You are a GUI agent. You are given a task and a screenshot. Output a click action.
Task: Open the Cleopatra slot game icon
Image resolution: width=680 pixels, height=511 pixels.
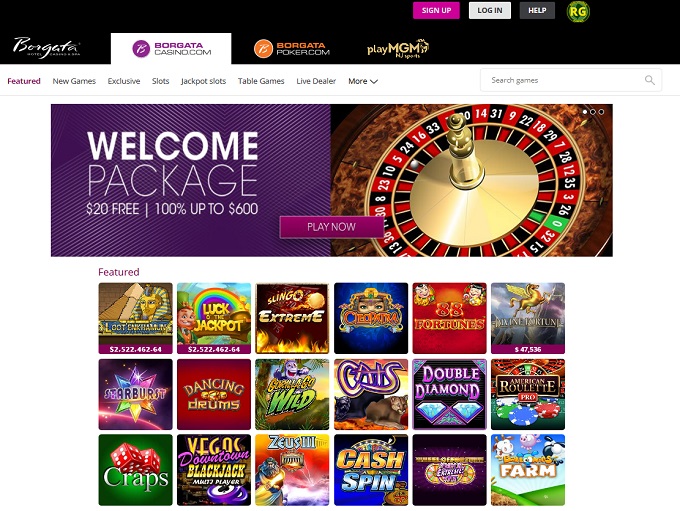tap(371, 318)
